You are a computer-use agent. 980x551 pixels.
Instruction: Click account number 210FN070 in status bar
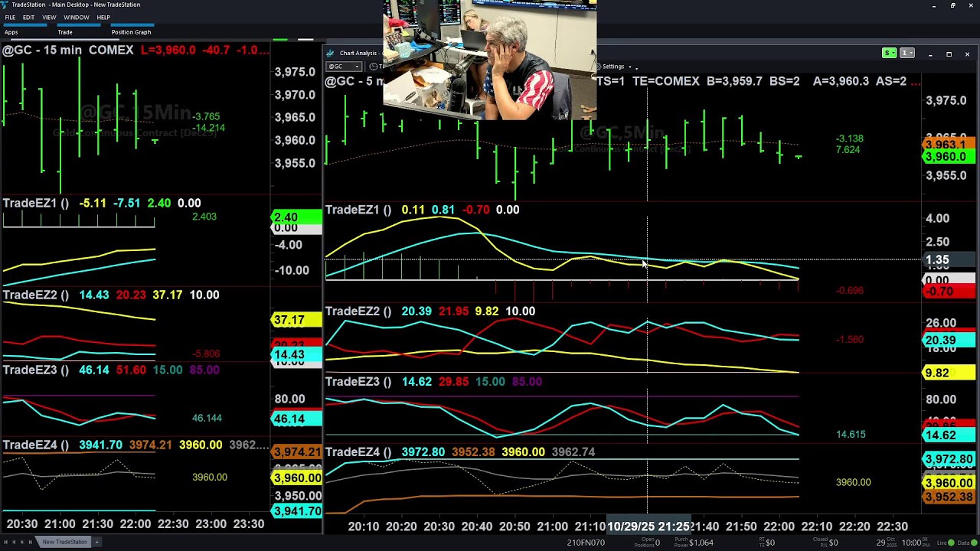point(586,543)
